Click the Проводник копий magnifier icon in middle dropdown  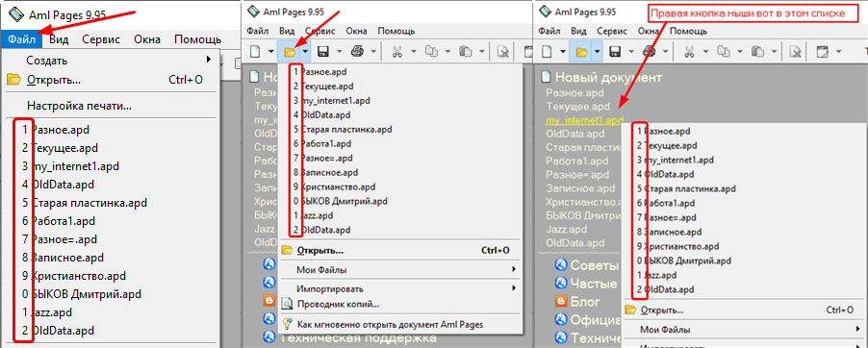click(x=287, y=304)
